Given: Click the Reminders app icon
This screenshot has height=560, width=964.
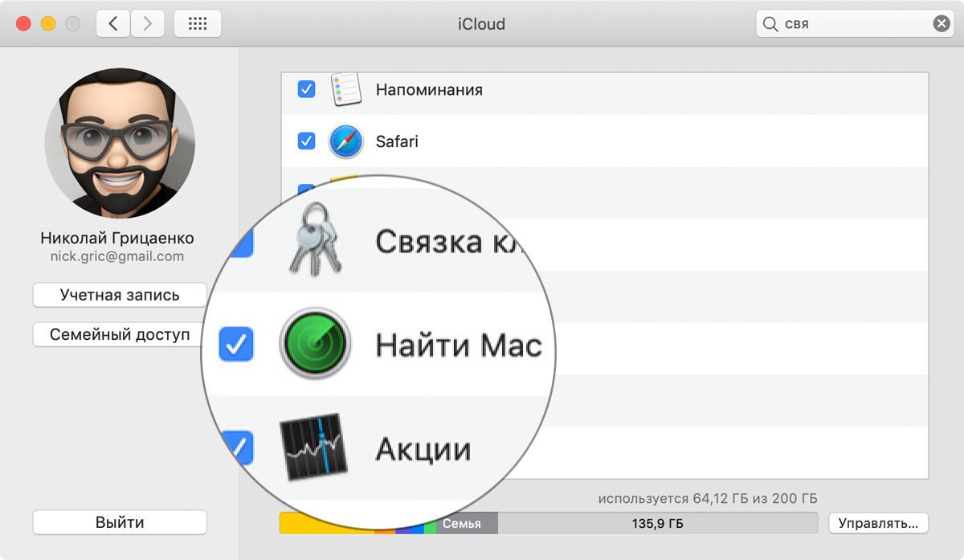Looking at the screenshot, I should tap(347, 89).
